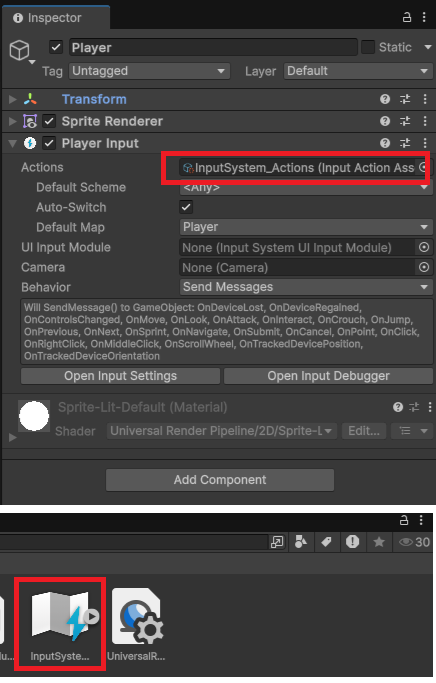Disable the Auto-Switch checkbox
This screenshot has width=436, height=683.
(186, 207)
